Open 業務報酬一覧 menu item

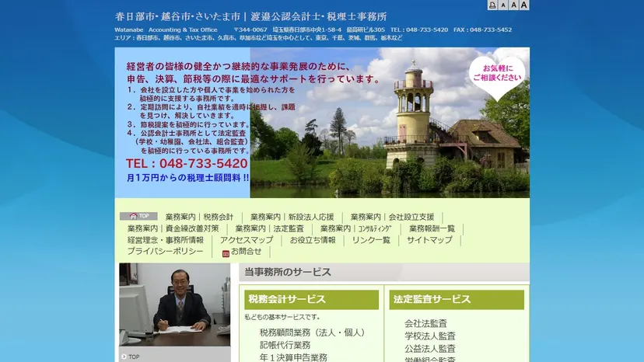click(x=432, y=228)
